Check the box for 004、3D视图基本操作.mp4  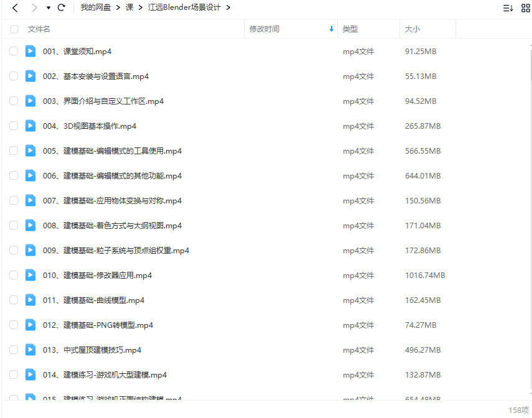click(14, 126)
